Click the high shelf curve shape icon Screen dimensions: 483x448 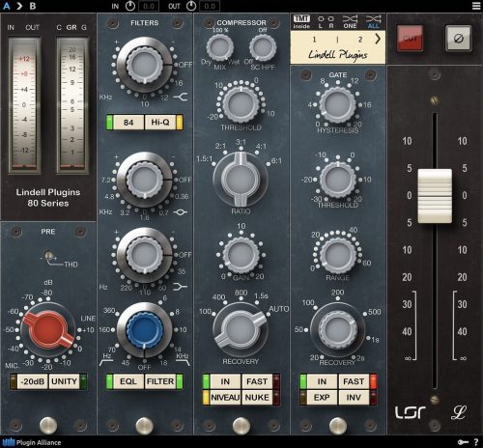(x=181, y=97)
